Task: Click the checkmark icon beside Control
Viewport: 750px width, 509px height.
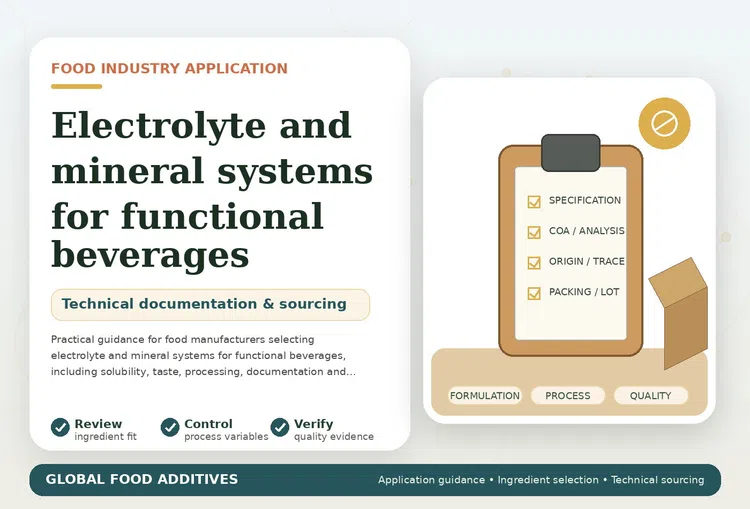Action: click(170, 427)
